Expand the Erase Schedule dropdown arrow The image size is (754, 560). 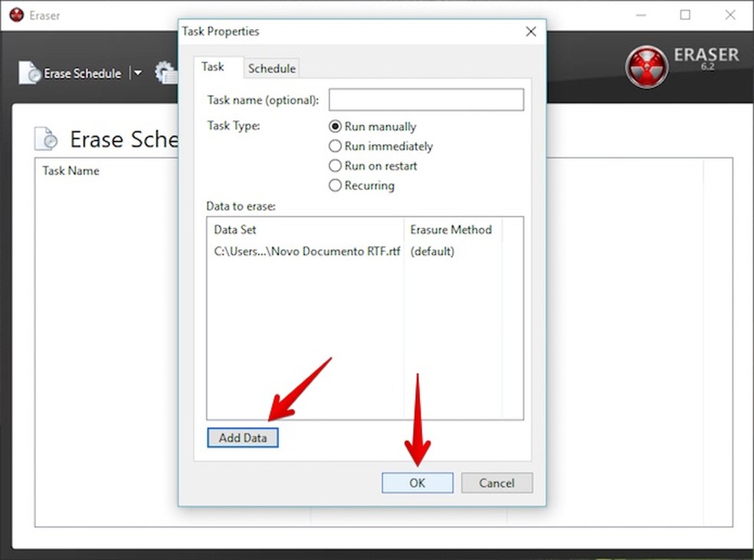click(x=138, y=73)
